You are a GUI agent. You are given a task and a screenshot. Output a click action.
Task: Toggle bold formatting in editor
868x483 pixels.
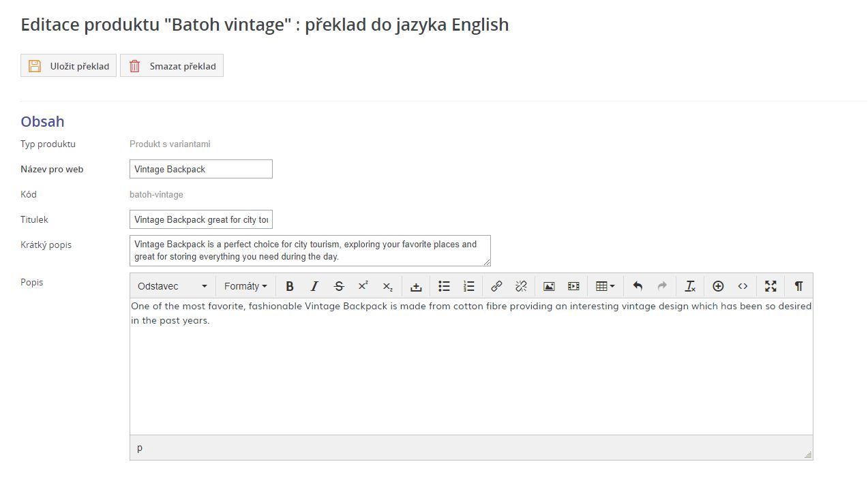(290, 286)
